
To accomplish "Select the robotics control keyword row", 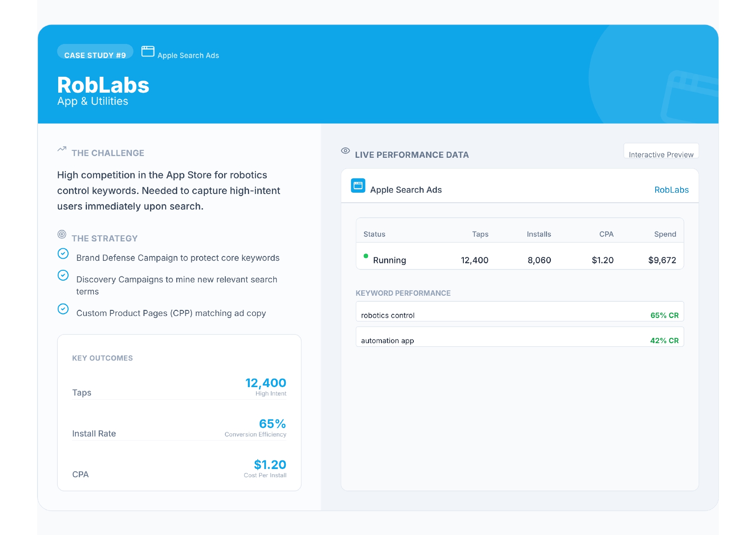I will pyautogui.click(x=520, y=311).
